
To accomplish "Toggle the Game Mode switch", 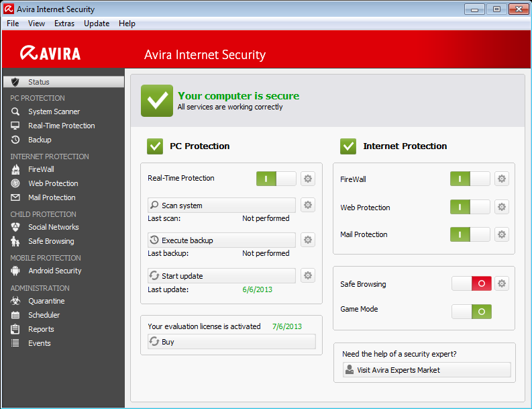I will [x=471, y=312].
